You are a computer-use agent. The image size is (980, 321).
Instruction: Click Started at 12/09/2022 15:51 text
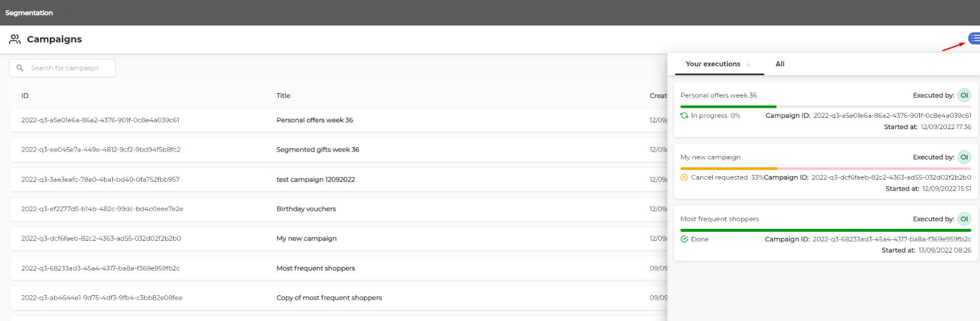[x=928, y=189]
